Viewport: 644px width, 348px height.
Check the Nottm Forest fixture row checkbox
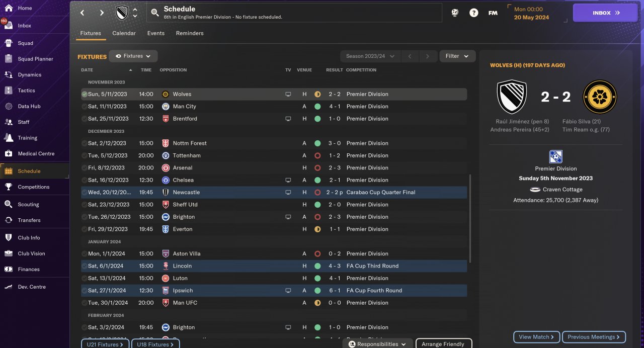click(84, 143)
